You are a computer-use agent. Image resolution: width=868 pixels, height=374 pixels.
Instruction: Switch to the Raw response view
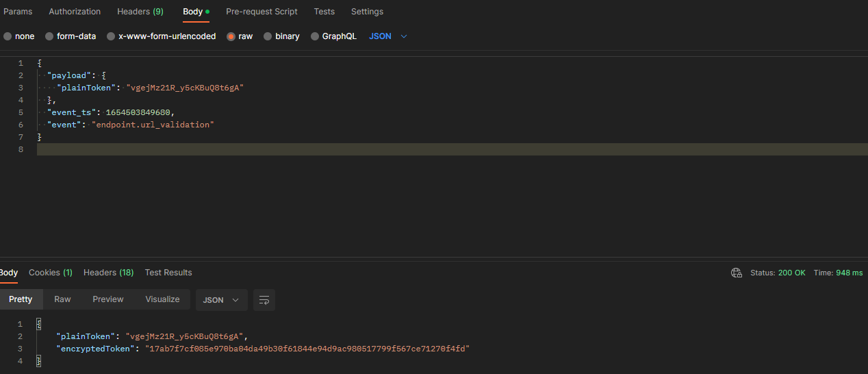[x=62, y=299]
